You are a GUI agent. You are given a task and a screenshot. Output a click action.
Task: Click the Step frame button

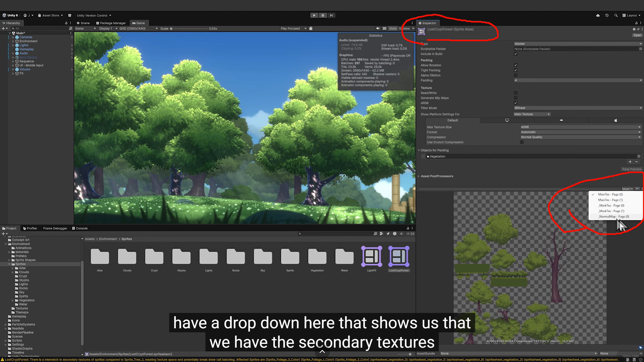[x=332, y=15]
